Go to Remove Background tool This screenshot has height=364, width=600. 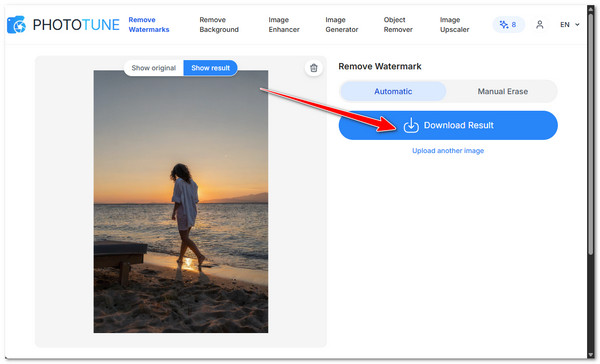tap(219, 24)
